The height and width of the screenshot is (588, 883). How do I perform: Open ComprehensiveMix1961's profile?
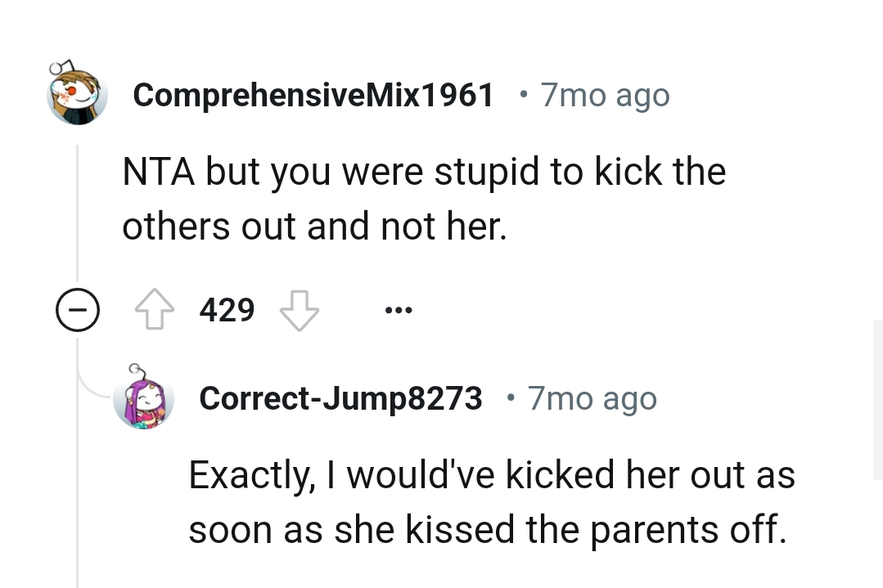[x=314, y=94]
